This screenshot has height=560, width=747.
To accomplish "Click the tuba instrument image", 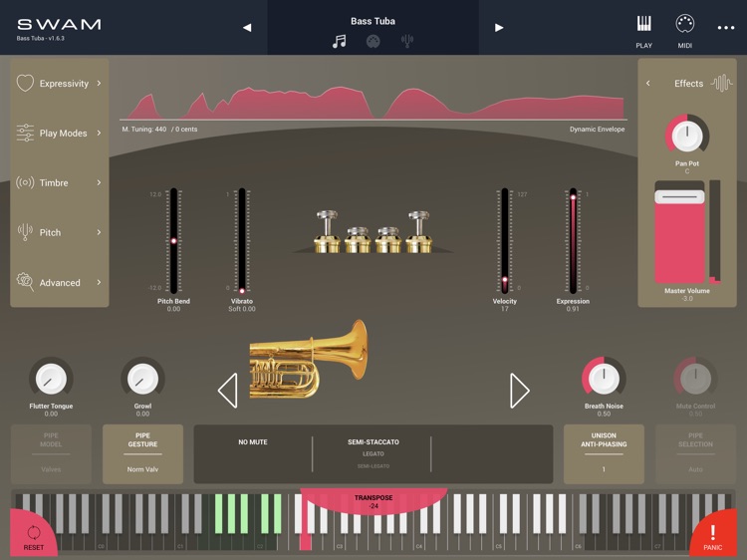I will tap(308, 360).
